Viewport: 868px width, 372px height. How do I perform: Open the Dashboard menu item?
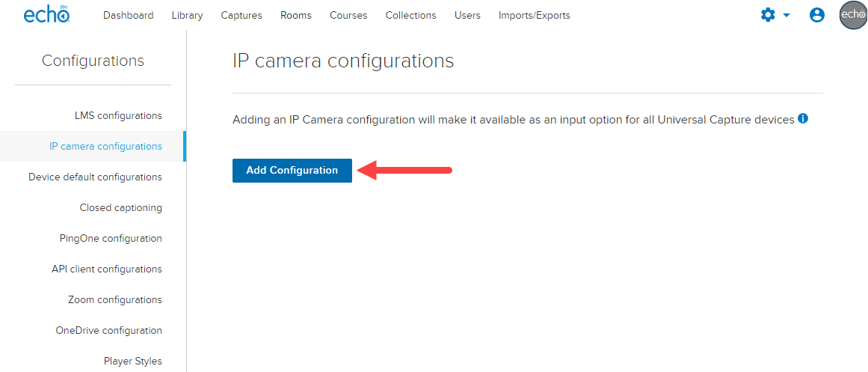(129, 15)
